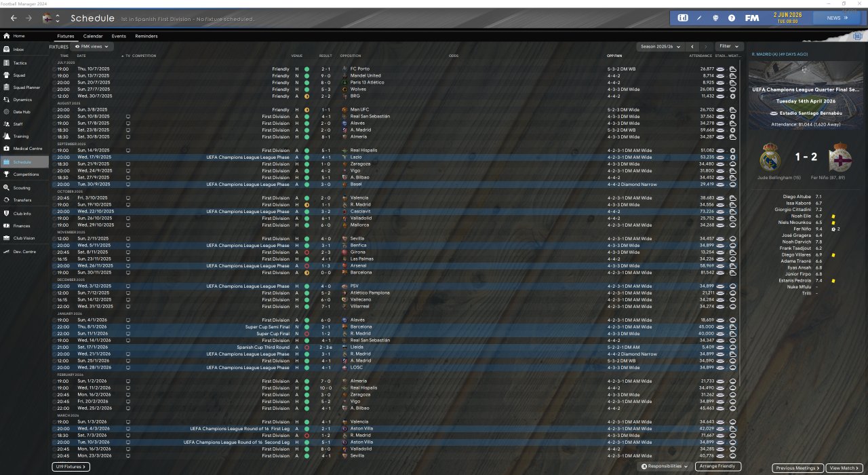Open the FM menu logo
This screenshot has height=475, width=868.
[x=751, y=18]
